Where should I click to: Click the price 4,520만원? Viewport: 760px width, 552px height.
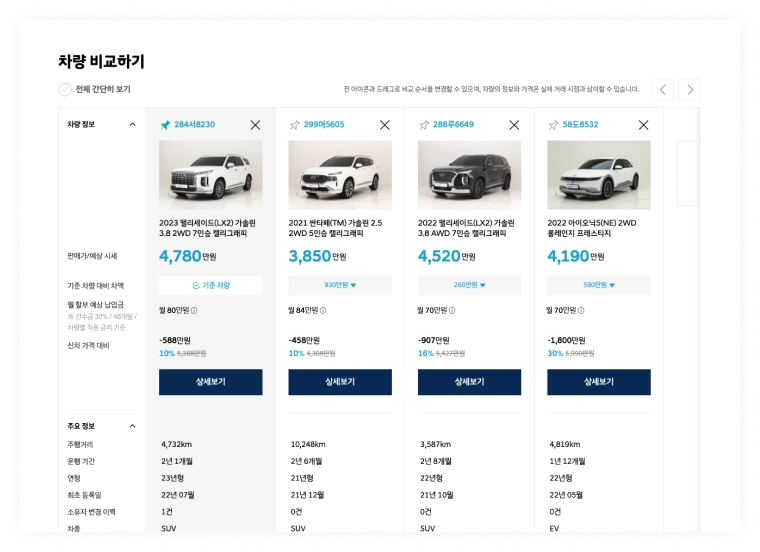tap(446, 256)
